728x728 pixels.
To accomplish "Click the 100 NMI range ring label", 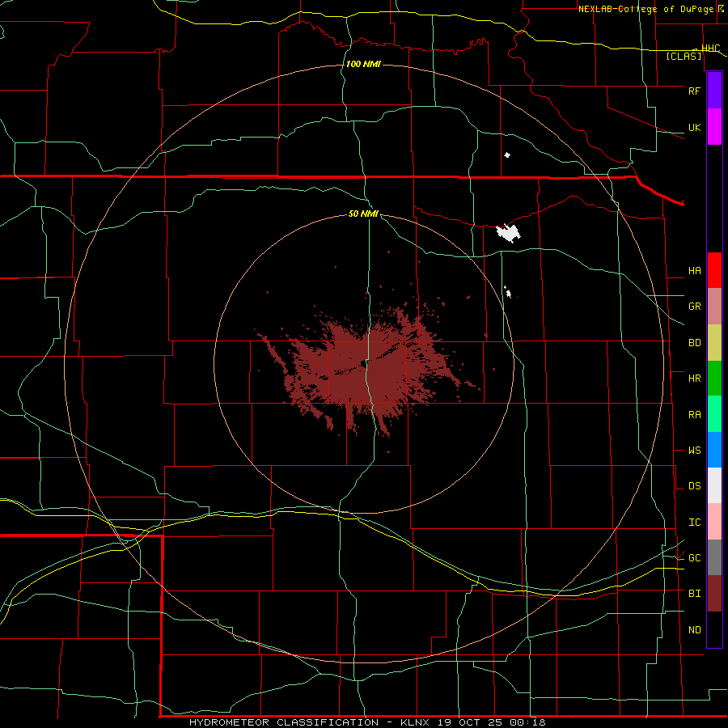I will pyautogui.click(x=363, y=64).
